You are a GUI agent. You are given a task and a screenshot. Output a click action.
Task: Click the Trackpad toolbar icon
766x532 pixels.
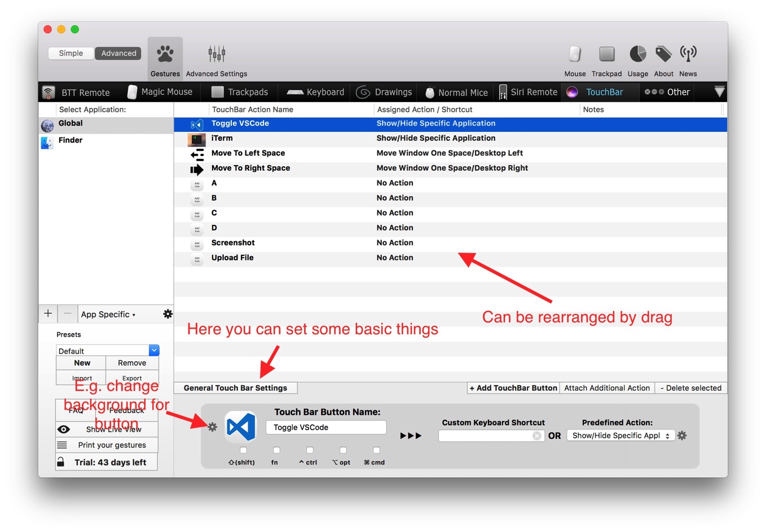click(607, 54)
